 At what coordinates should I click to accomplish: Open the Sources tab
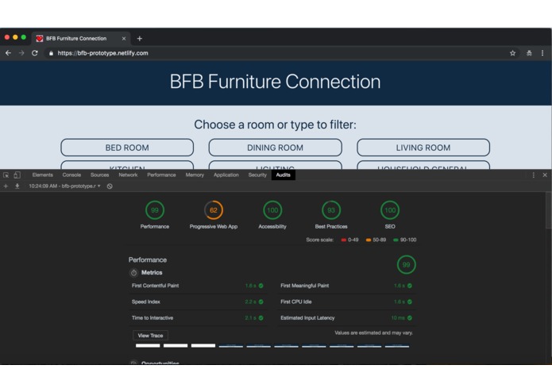coord(99,175)
